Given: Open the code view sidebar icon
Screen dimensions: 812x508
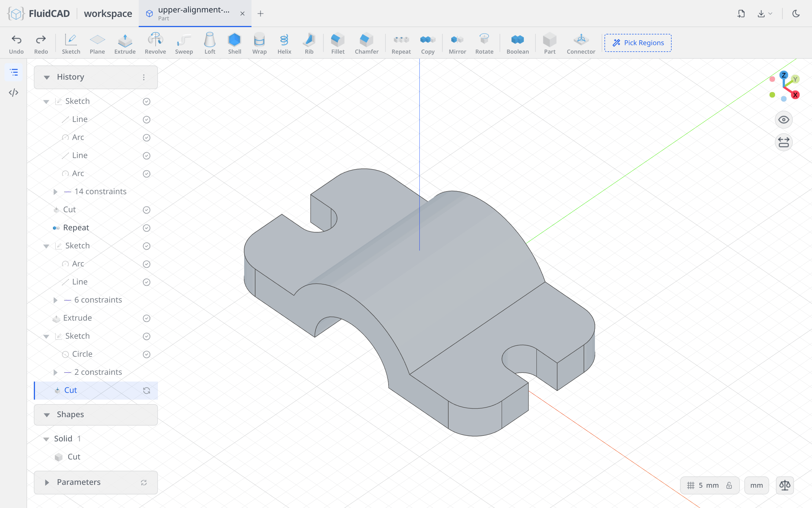Looking at the screenshot, I should (14, 92).
